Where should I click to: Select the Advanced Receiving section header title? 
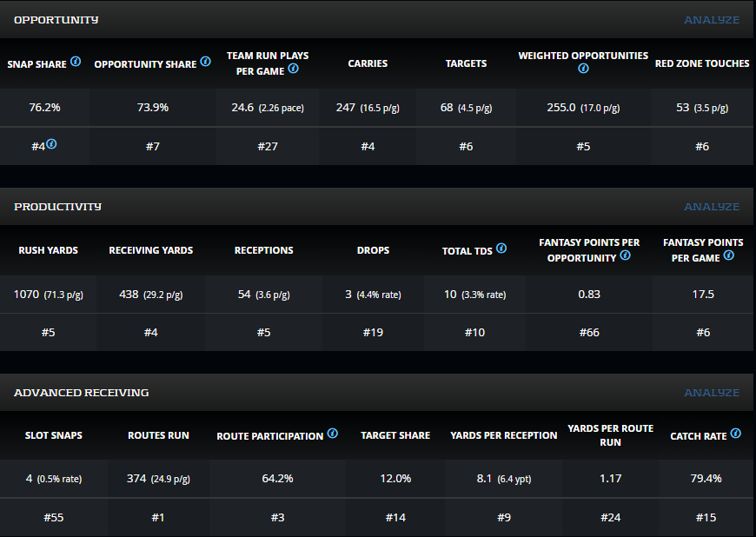(82, 393)
